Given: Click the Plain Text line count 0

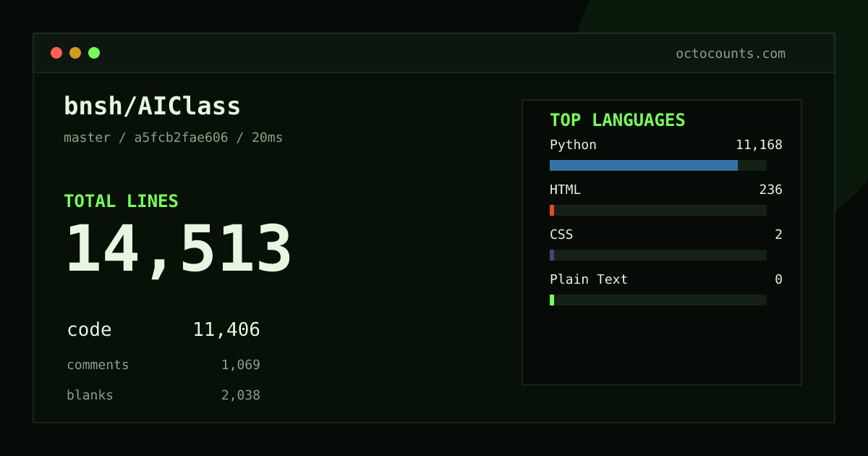Looking at the screenshot, I should click(778, 279).
